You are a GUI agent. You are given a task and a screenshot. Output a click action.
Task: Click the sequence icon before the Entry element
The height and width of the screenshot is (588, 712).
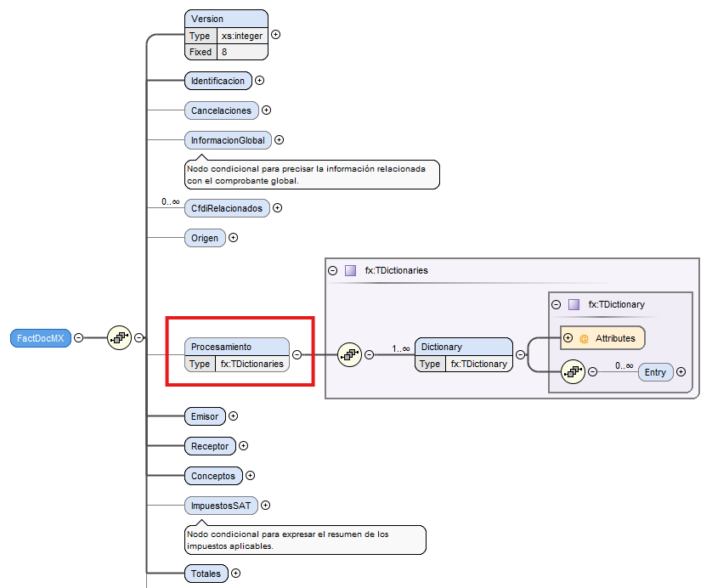click(x=573, y=371)
